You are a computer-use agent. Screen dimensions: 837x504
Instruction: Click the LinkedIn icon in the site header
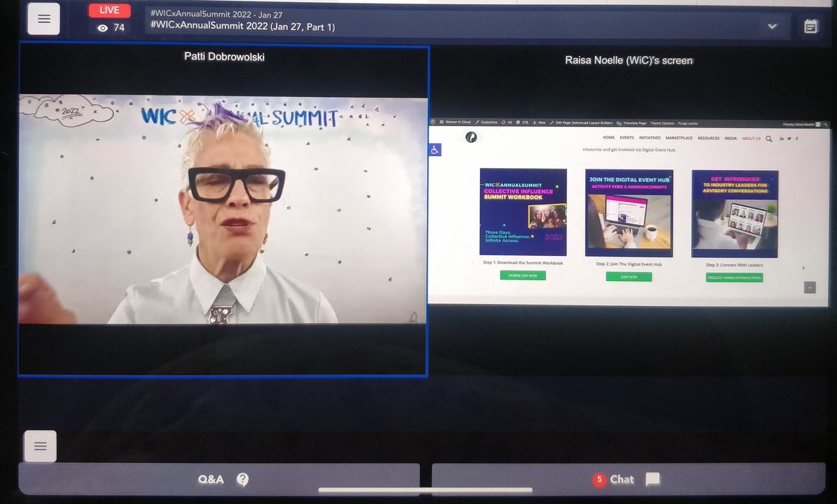[x=781, y=139]
